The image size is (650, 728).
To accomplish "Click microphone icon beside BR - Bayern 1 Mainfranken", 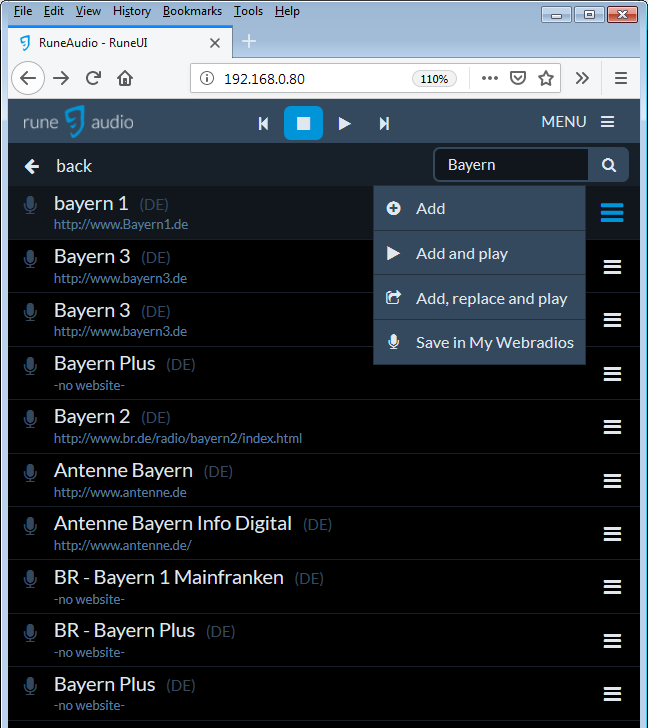I will [x=30, y=579].
